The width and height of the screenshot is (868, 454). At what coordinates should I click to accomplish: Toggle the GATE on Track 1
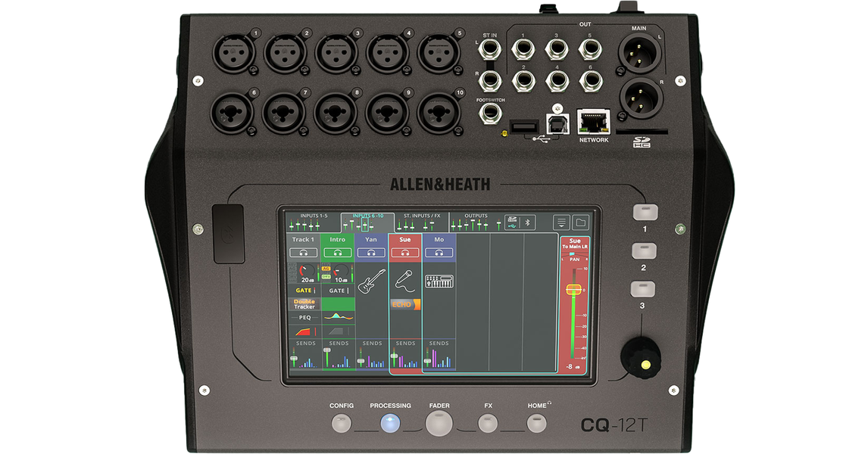[x=304, y=291]
